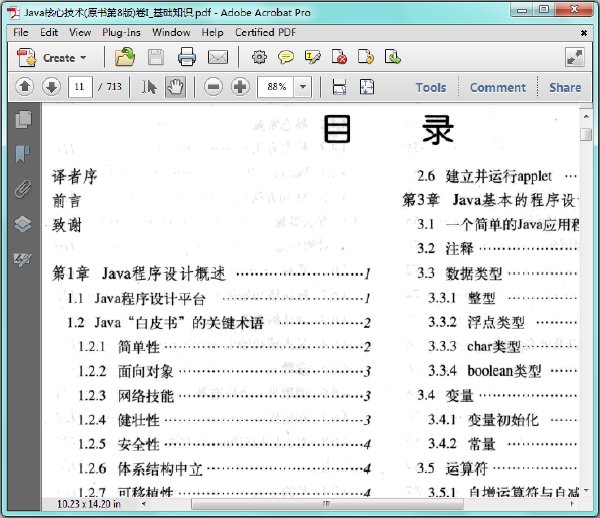
Task: Open the Comment pane
Action: [x=498, y=88]
